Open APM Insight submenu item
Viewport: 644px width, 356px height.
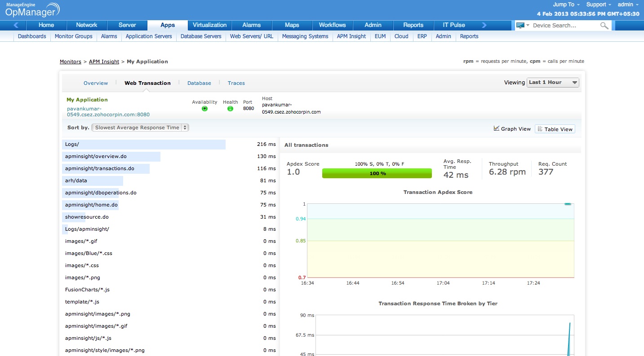pos(351,36)
